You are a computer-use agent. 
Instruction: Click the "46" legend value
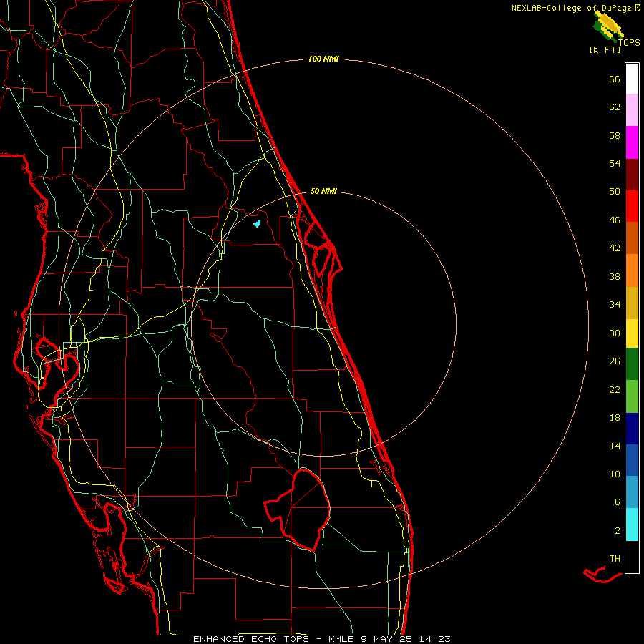[x=615, y=220]
